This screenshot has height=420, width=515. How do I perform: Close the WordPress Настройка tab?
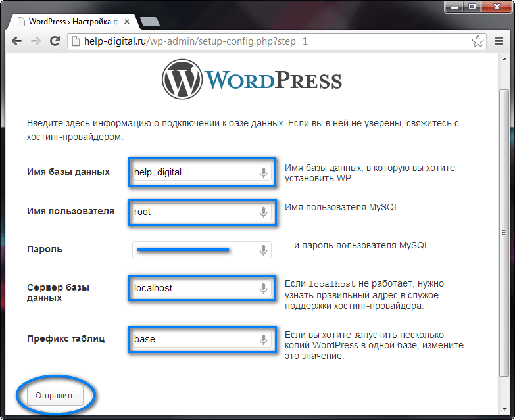pos(127,22)
